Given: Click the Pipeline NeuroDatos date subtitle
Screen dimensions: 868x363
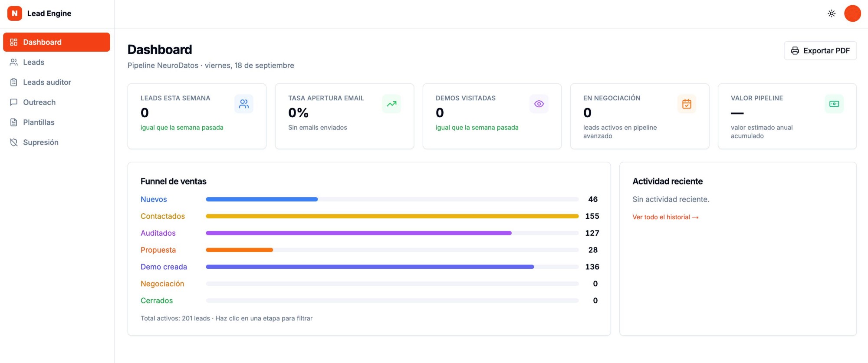Looking at the screenshot, I should 211,66.
